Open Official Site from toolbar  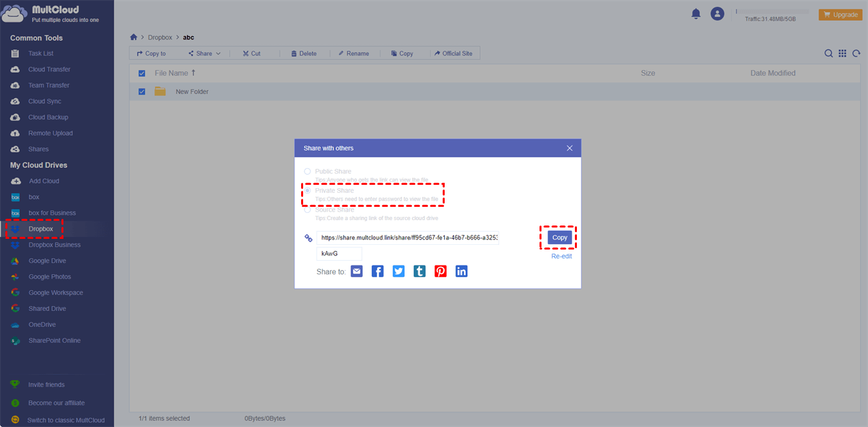click(453, 53)
